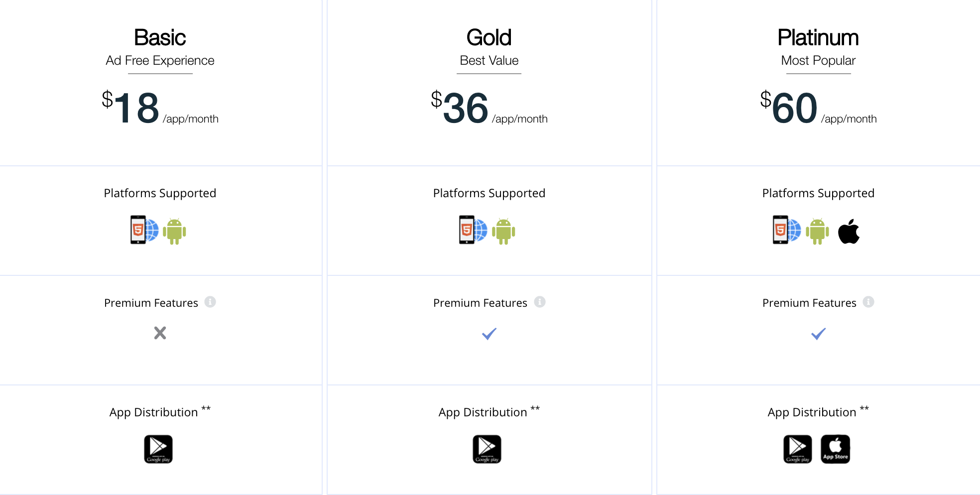Click the checkmark under Gold Premium Features
The width and height of the screenshot is (980, 495).
tap(489, 334)
